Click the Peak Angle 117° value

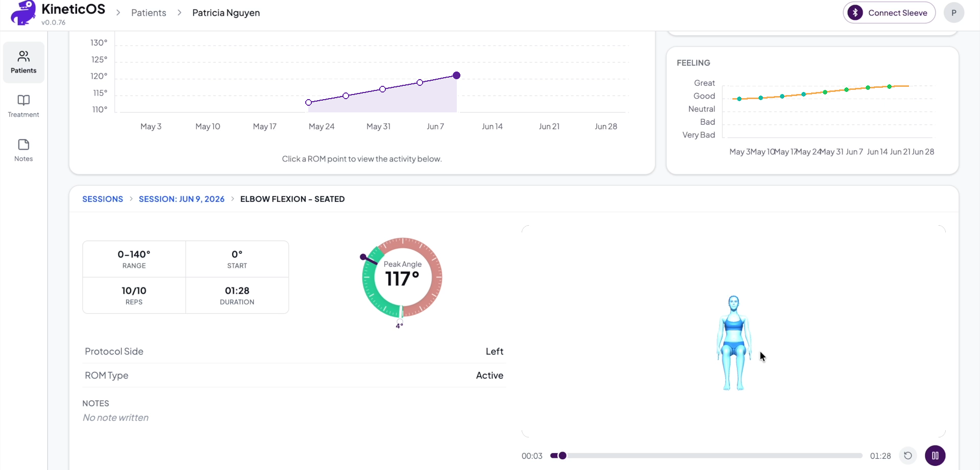[402, 279]
